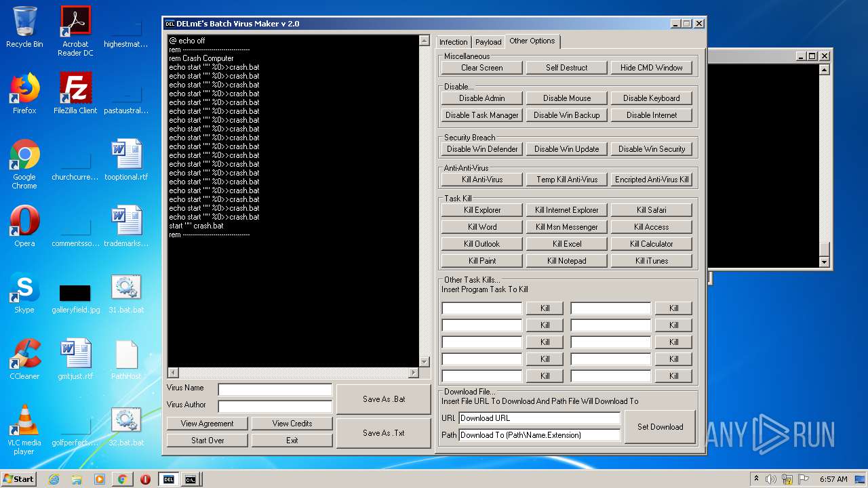Screen dimensions: 868x488
Task: Open the CCleaner desktop shortcut
Action: point(24,359)
